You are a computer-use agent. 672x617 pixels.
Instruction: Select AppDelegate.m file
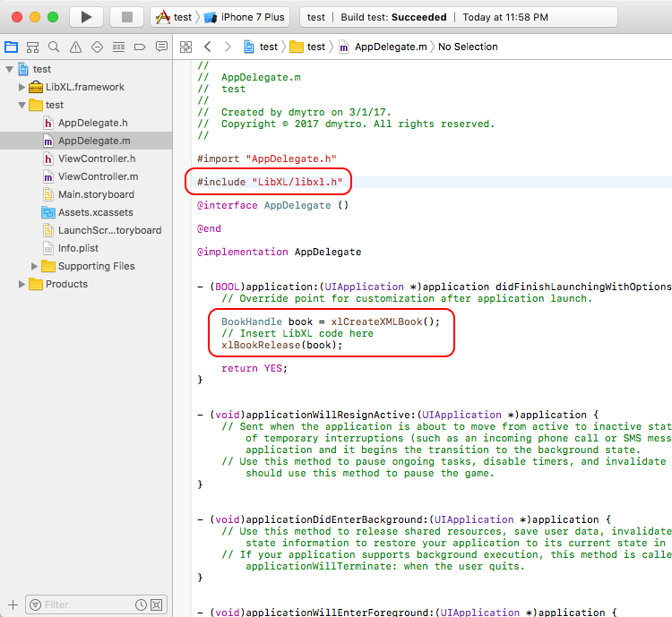[86, 141]
